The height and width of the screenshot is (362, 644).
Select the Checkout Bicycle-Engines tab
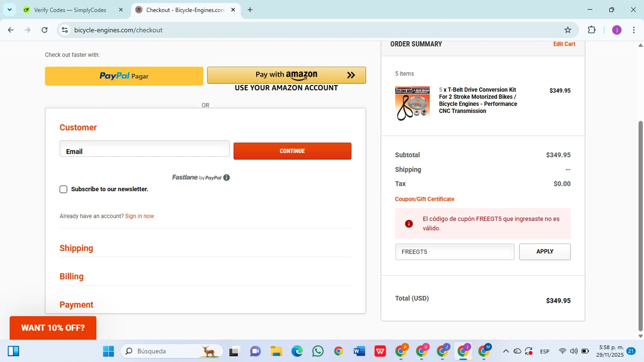click(x=186, y=10)
